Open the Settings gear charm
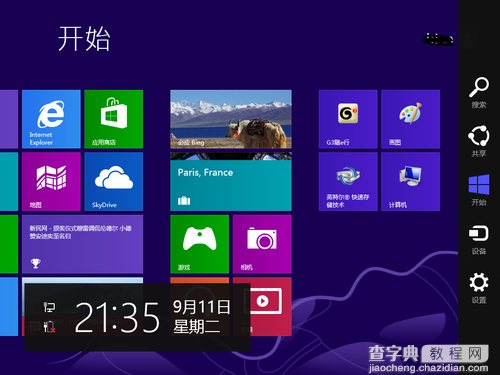The width and height of the screenshot is (500, 375). click(x=479, y=288)
